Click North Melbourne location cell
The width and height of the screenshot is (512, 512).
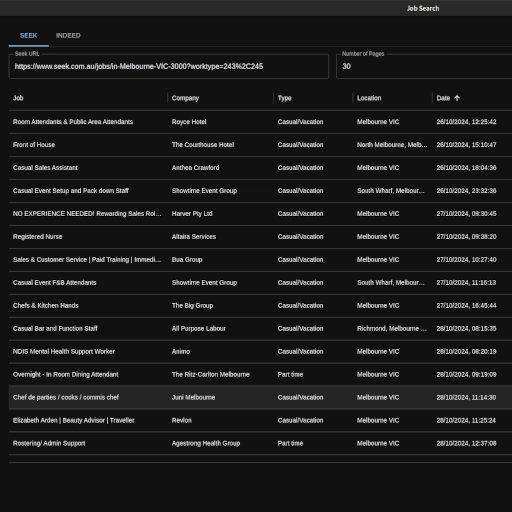392,145
